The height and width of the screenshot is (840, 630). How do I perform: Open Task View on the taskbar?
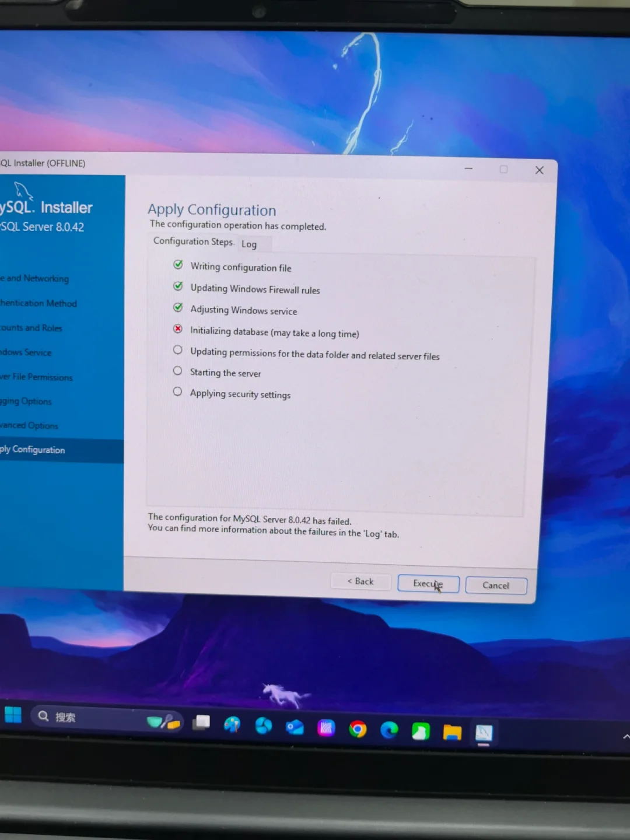point(201,723)
